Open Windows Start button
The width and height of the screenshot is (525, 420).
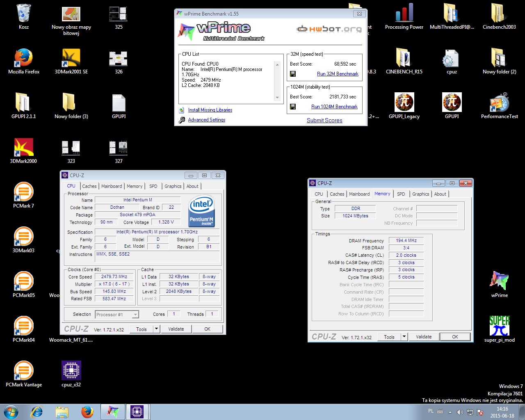tap(11, 412)
